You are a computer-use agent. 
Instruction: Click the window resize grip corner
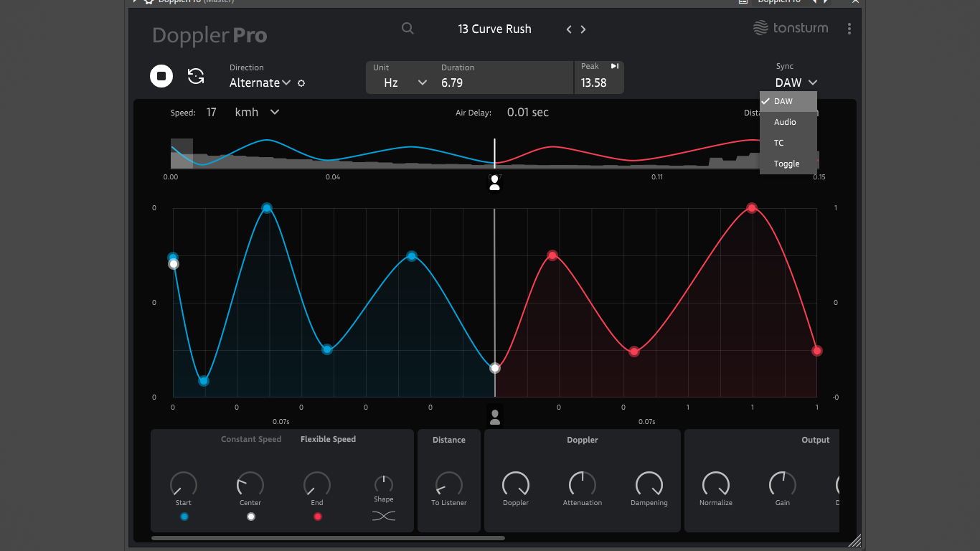pyautogui.click(x=854, y=540)
